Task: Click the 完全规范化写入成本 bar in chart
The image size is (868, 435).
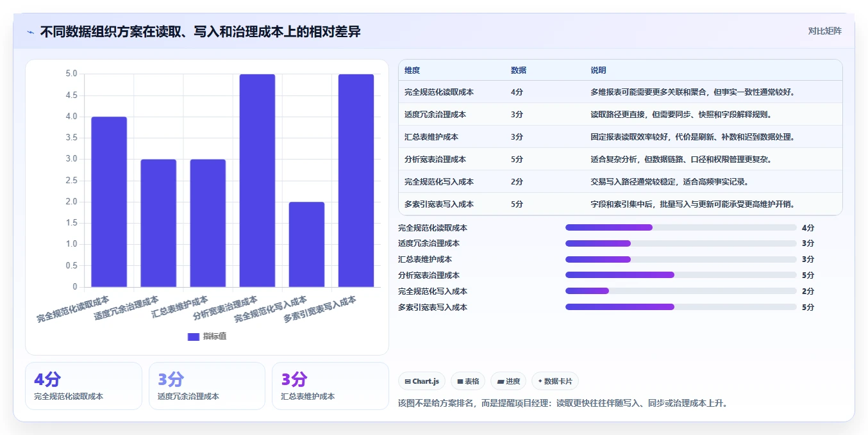Action: click(x=306, y=244)
